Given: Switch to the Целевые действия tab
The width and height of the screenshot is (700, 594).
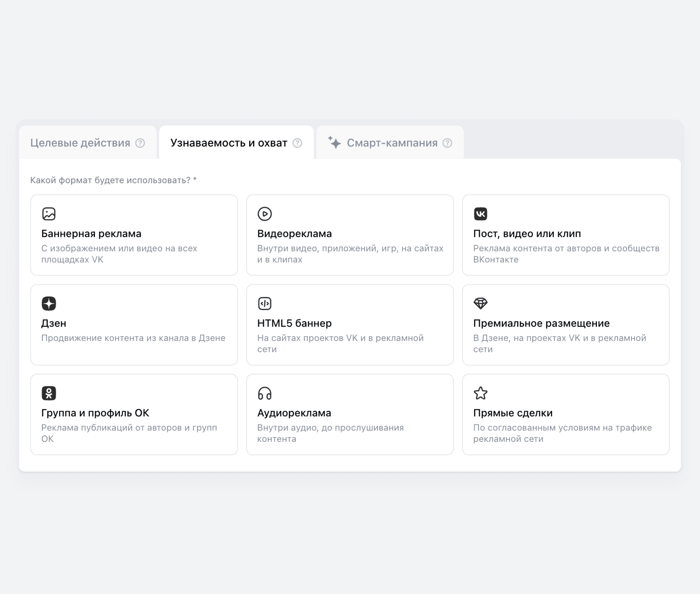Looking at the screenshot, I should pos(80,143).
